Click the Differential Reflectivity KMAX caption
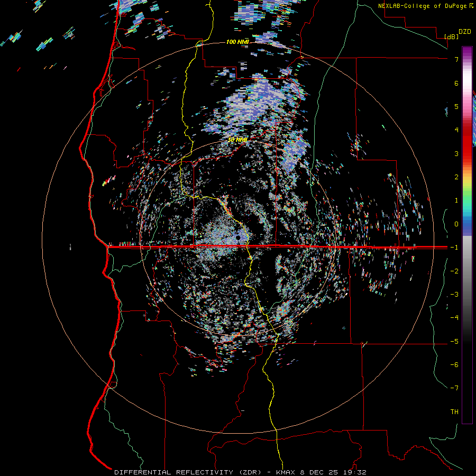The image size is (476, 476). tap(240, 472)
